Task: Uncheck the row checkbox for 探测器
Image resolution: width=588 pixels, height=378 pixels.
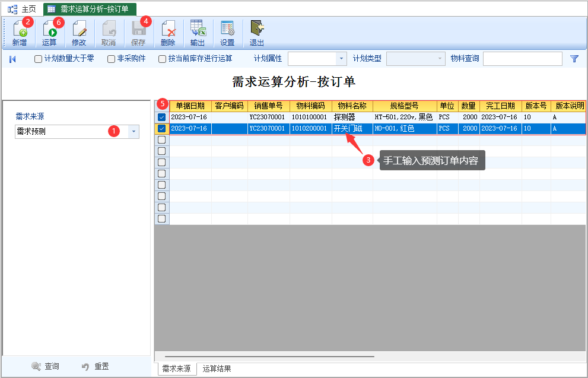Action: (x=161, y=117)
